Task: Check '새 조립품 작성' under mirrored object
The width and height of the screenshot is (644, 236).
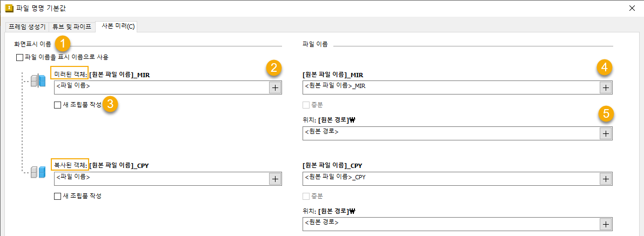Action: point(58,105)
